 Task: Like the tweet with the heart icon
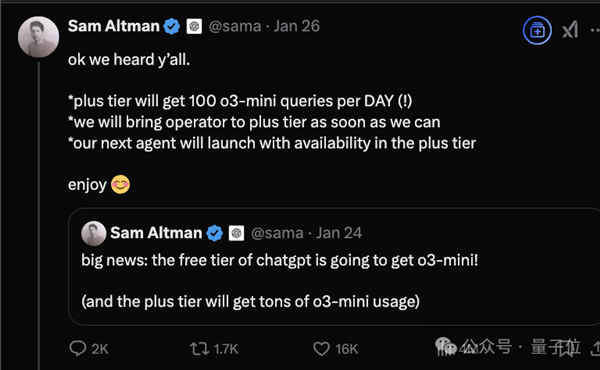tap(321, 349)
